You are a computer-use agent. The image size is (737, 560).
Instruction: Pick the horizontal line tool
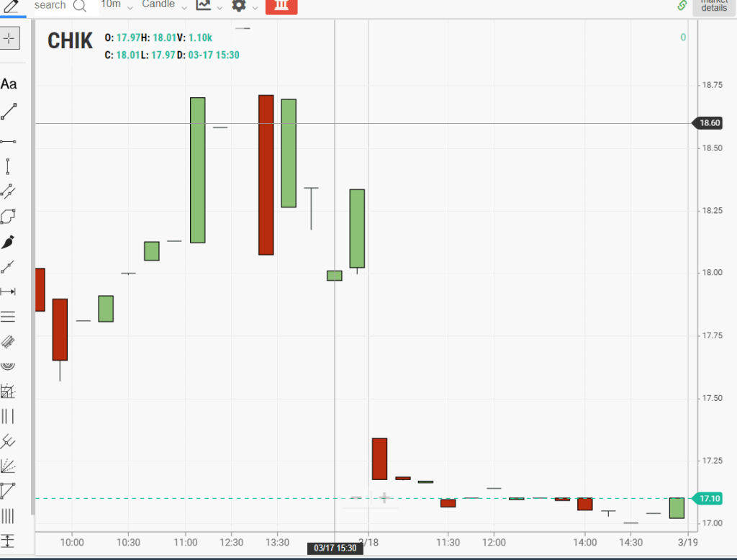tap(9, 142)
